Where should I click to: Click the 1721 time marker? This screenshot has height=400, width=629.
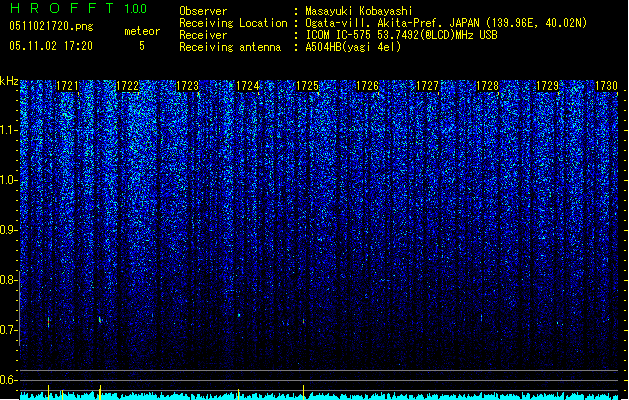(67, 86)
